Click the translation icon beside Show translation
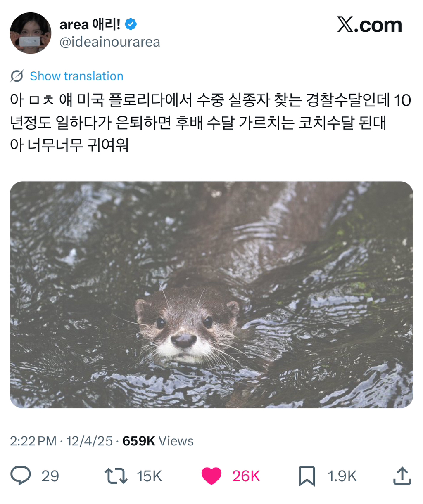The image size is (423, 504). pos(17,76)
